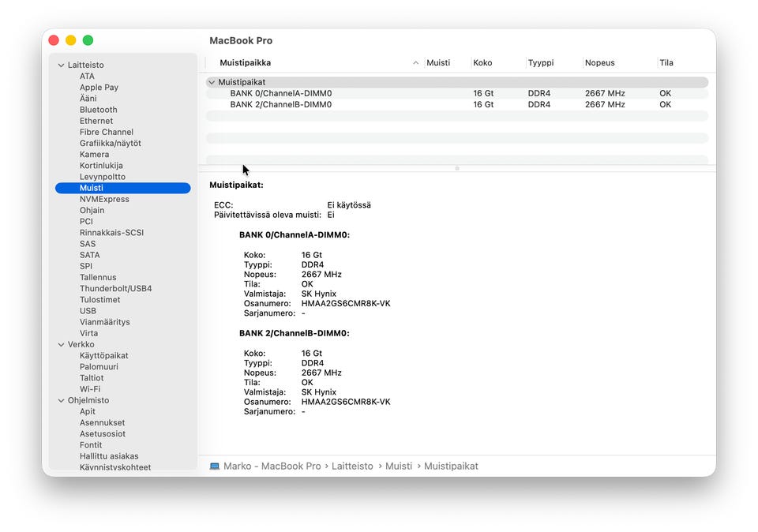The image size is (758, 532).
Task: Collapse the Muistipaikat table group
Action: (211, 82)
